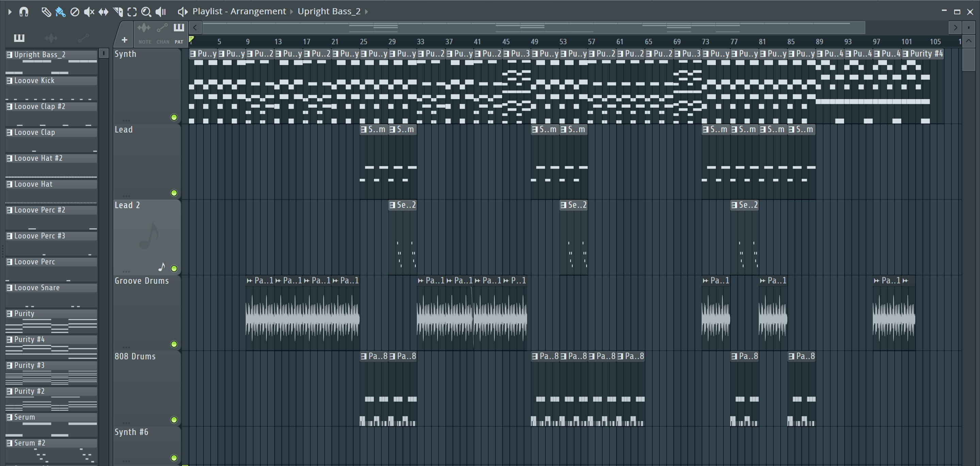Click the speaker icon before Playlist title
The width and height of the screenshot is (980, 466).
pyautogui.click(x=183, y=12)
